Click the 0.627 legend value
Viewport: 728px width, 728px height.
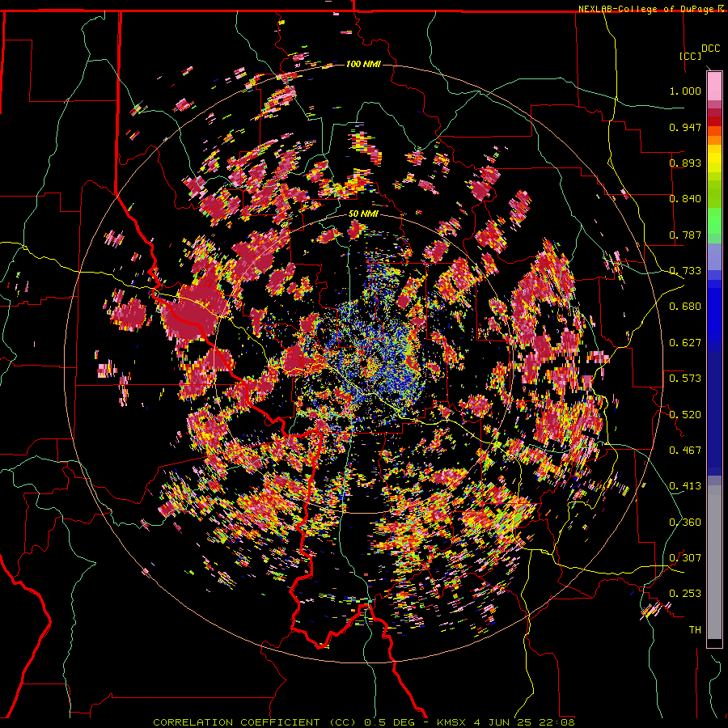pyautogui.click(x=685, y=343)
